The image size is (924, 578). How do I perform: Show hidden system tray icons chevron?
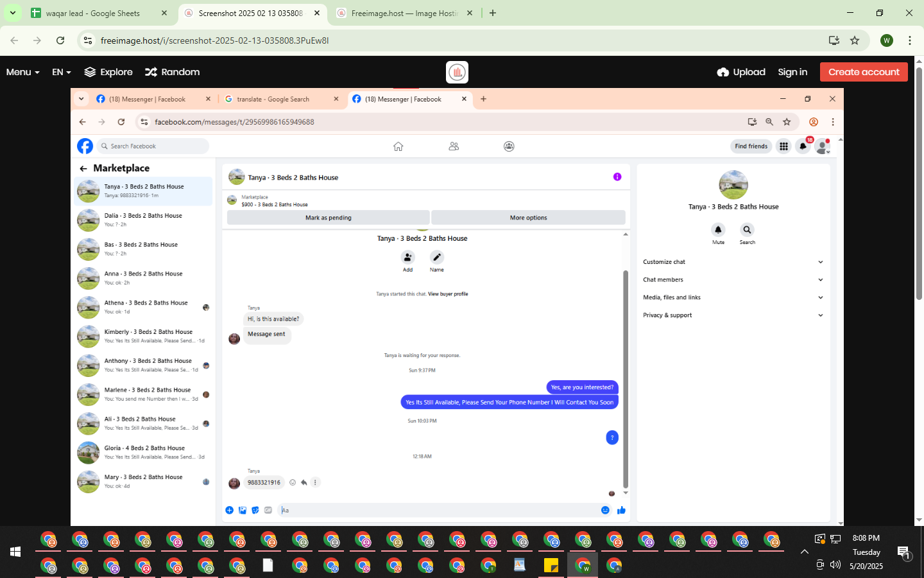coord(805,552)
